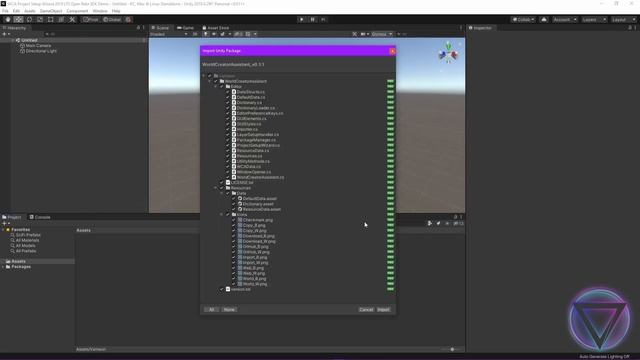
Task: Click Auto Generate Lighting Off status
Action: click(x=604, y=357)
